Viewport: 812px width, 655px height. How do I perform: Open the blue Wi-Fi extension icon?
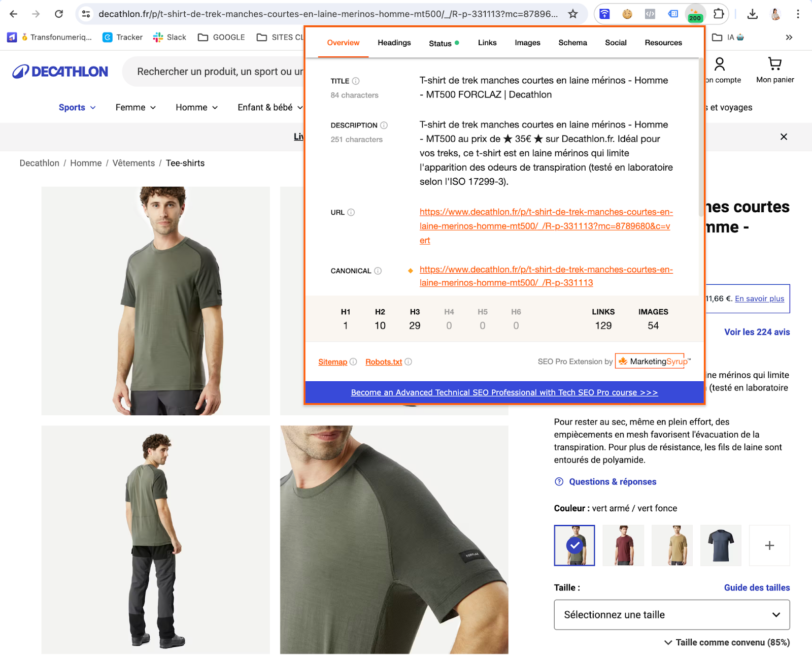[604, 14]
